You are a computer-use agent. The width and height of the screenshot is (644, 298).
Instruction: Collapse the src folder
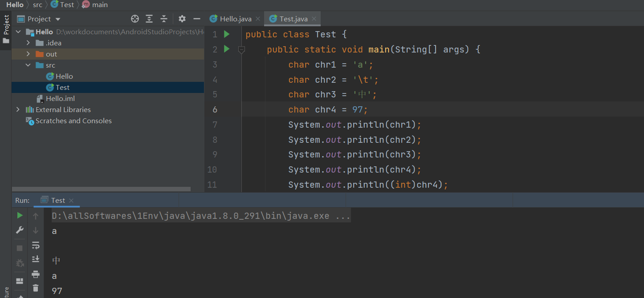(x=28, y=65)
